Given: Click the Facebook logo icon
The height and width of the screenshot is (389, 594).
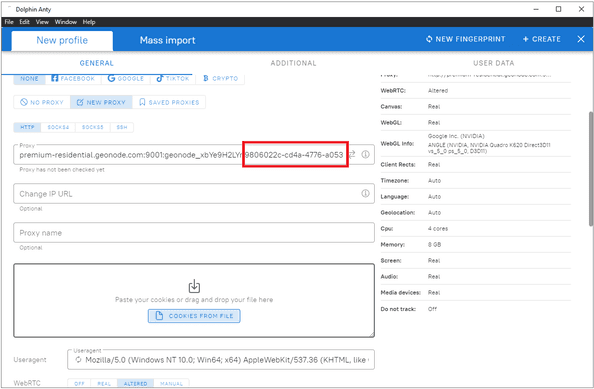Looking at the screenshot, I should (55, 78).
